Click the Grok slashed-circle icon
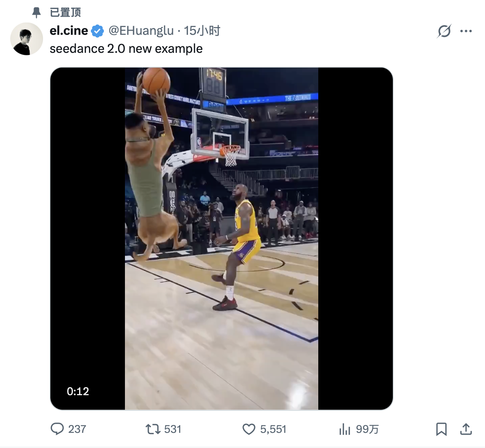Image resolution: width=485 pixels, height=448 pixels. [444, 31]
